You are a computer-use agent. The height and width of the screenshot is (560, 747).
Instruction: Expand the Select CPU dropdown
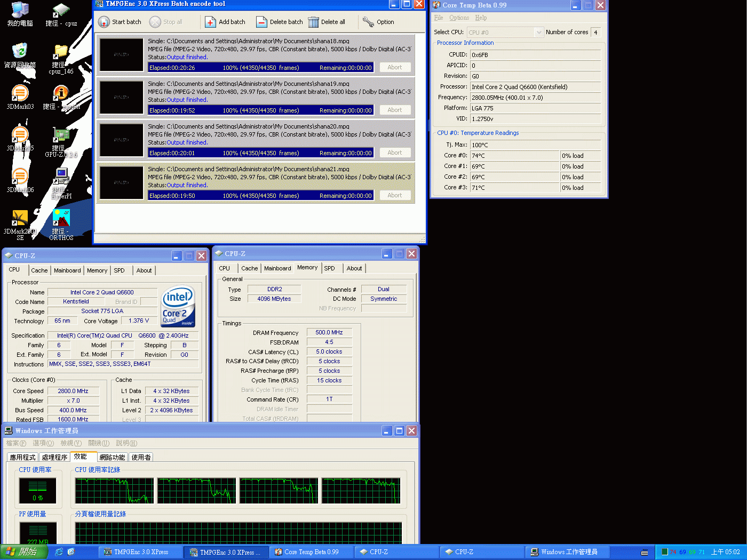538,33
